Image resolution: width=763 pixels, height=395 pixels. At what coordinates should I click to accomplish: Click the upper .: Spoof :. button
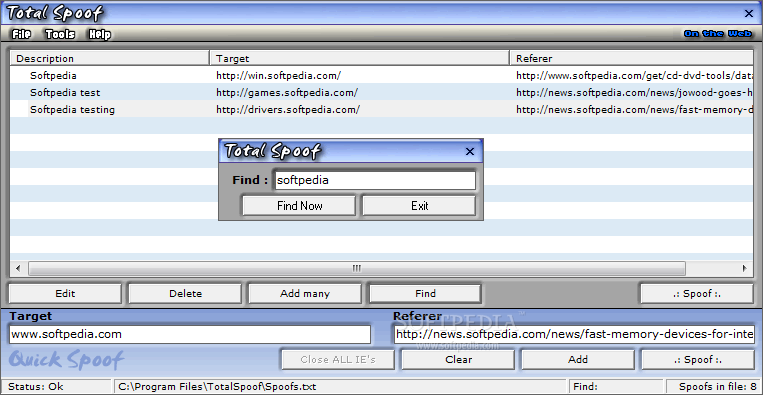(697, 294)
